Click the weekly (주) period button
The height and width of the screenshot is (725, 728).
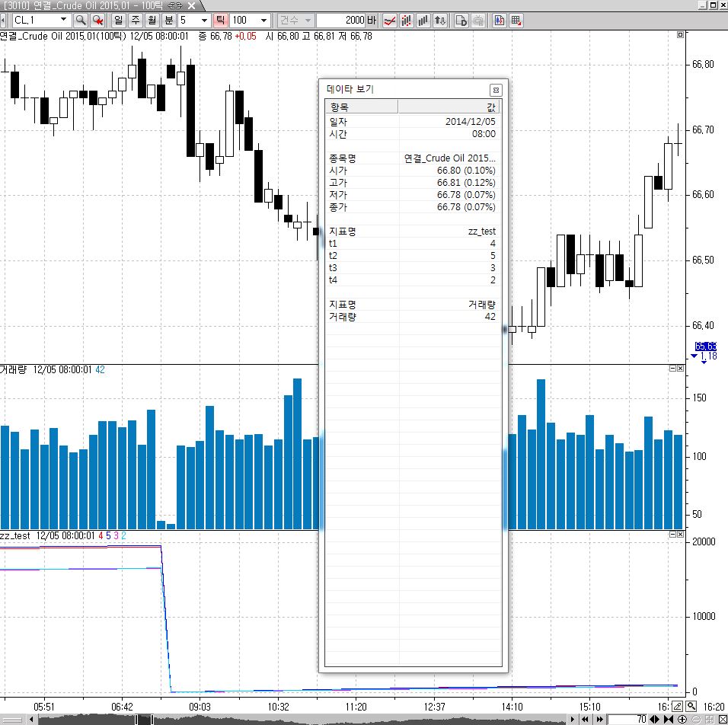[x=135, y=21]
